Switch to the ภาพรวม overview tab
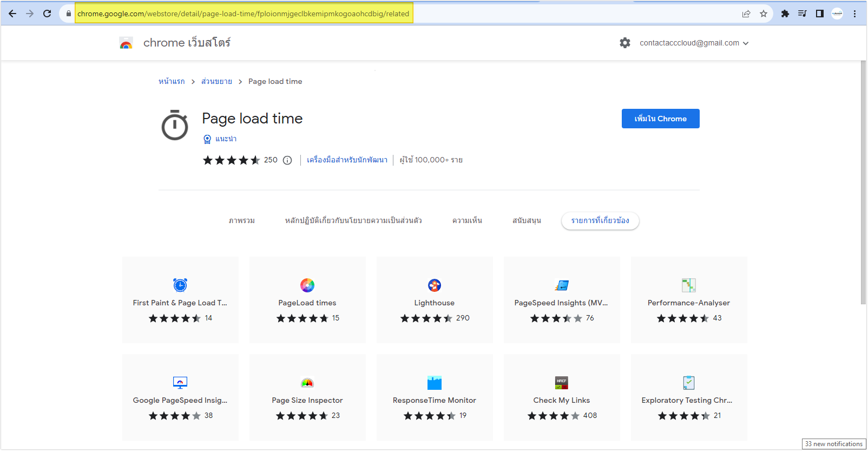The width and height of the screenshot is (868, 451). click(242, 221)
